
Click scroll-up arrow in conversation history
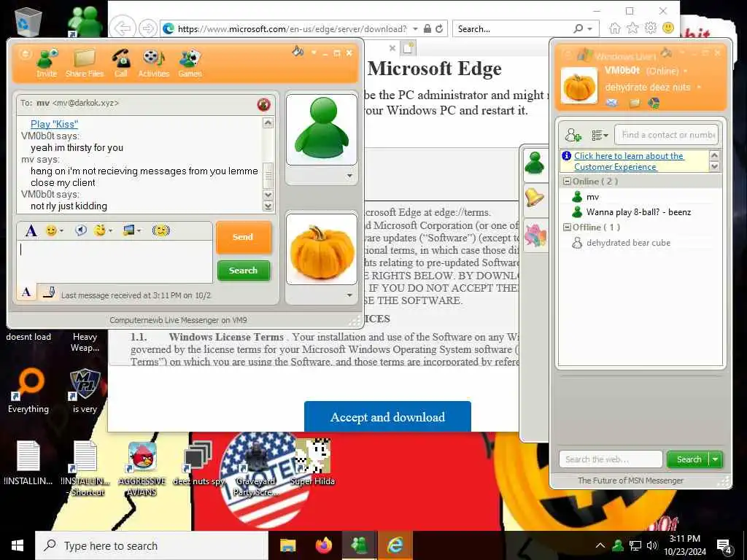pyautogui.click(x=268, y=123)
